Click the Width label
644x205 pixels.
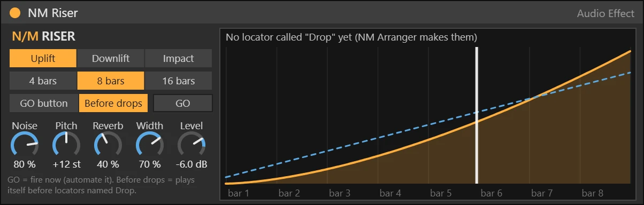(x=150, y=126)
